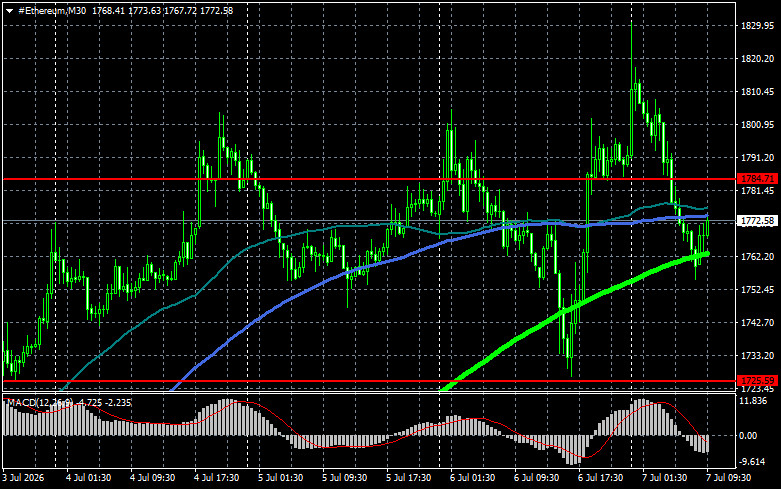Click the 1781.45 price scale value
Viewport: 781px width, 489px height.
(758, 191)
